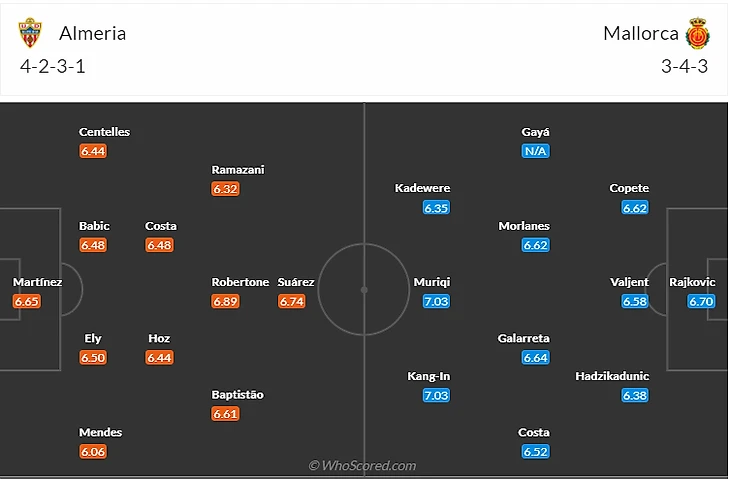The height and width of the screenshot is (479, 730).
Task: Click Almeria's 4-2-3-1 formation text
Action: point(59,67)
